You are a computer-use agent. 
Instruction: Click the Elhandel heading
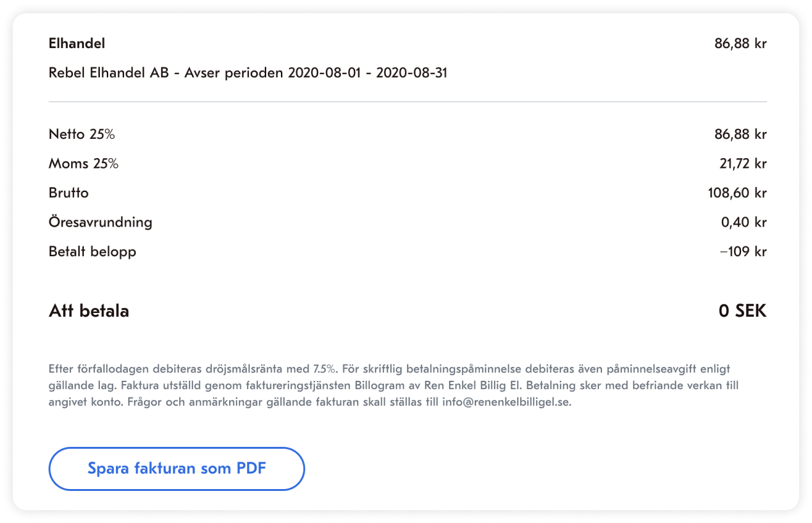click(77, 44)
